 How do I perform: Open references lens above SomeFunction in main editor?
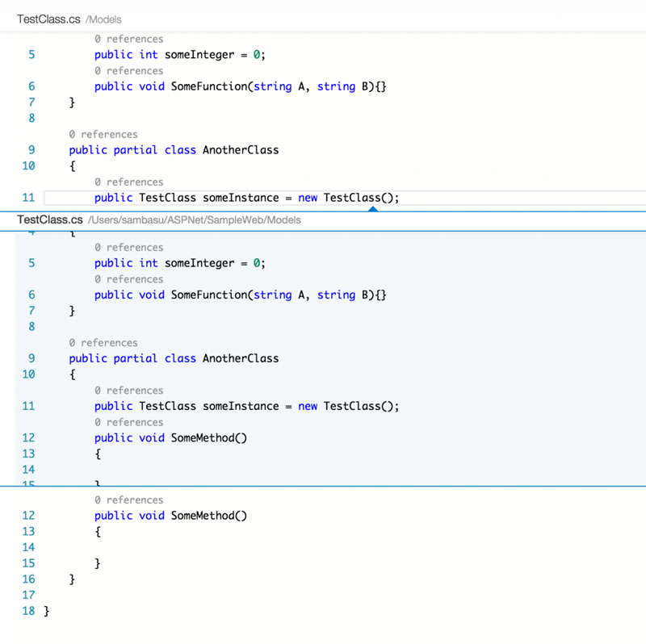pos(128,71)
